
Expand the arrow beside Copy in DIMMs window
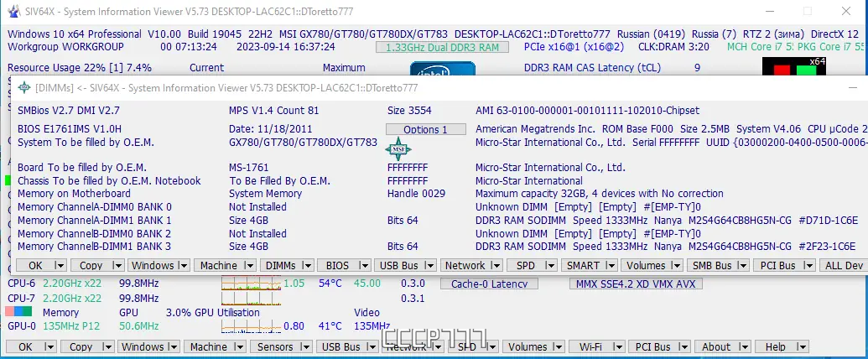pyautogui.click(x=117, y=265)
